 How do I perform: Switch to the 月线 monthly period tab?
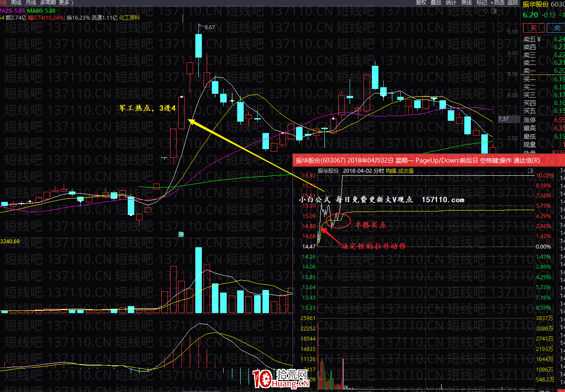click(x=31, y=3)
